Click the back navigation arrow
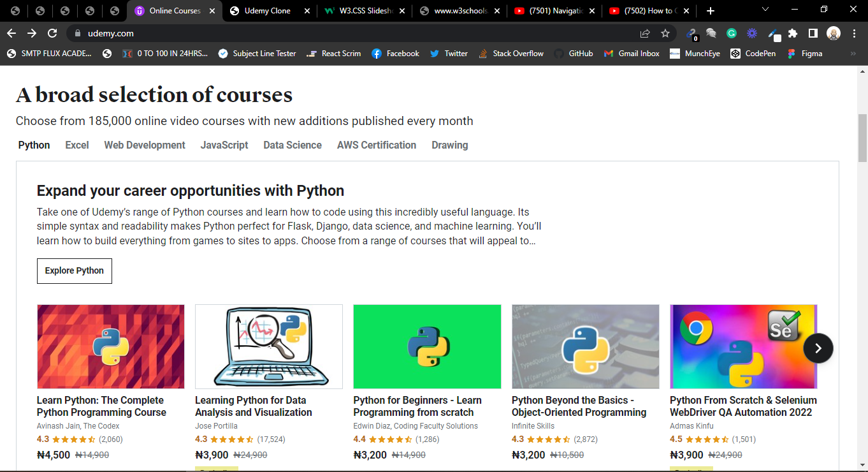868x472 pixels. tap(11, 33)
